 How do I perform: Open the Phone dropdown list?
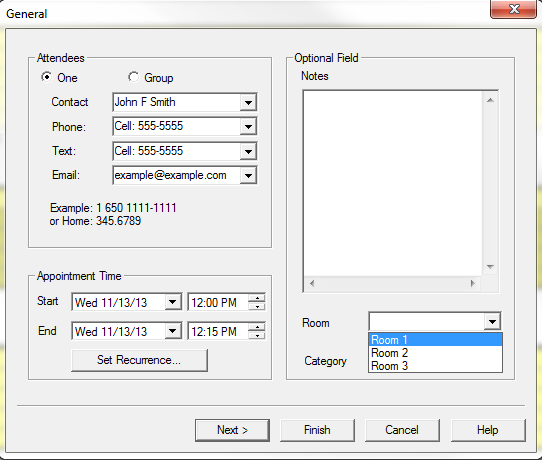coord(248,126)
